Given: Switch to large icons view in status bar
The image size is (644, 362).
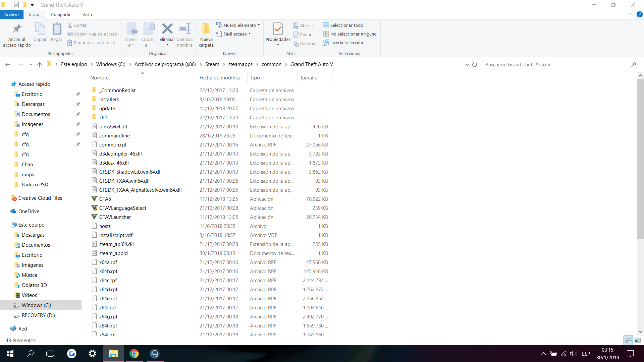Looking at the screenshot, I should click(638, 340).
